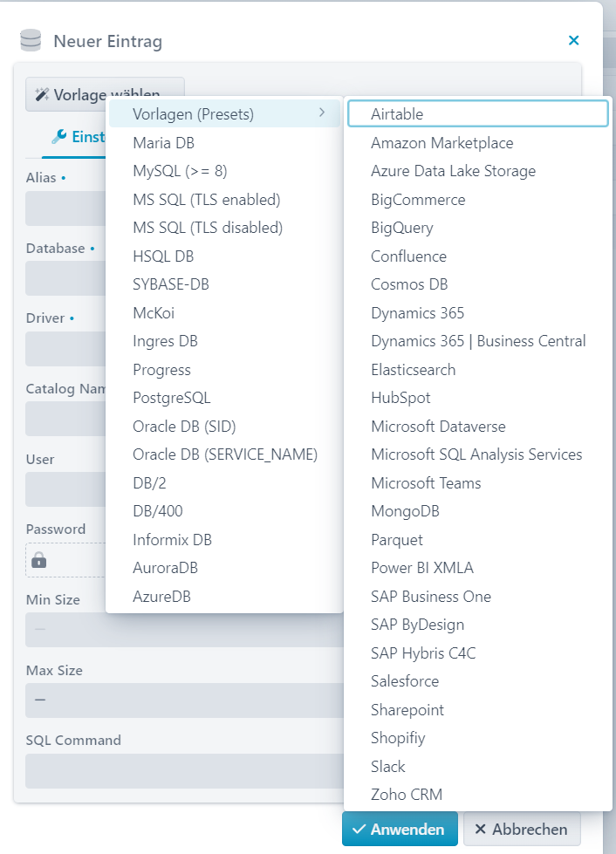Select Cosmos DB preset
Viewport: 616px width, 854px height.
[477, 284]
